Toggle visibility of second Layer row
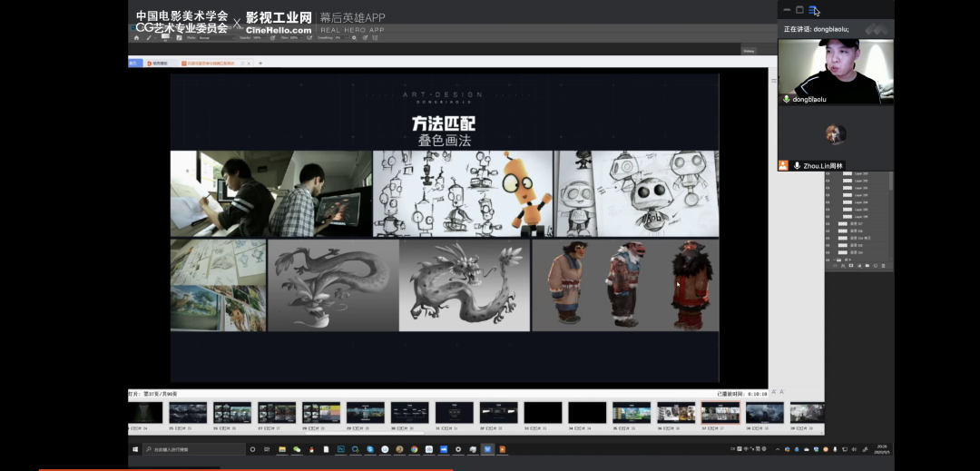Screen dimensions: 980x471 [828, 181]
